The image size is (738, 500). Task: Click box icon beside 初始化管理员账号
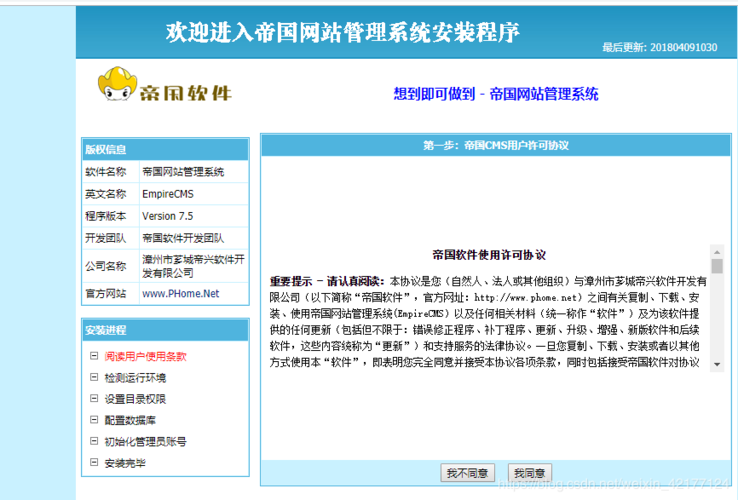(x=94, y=441)
